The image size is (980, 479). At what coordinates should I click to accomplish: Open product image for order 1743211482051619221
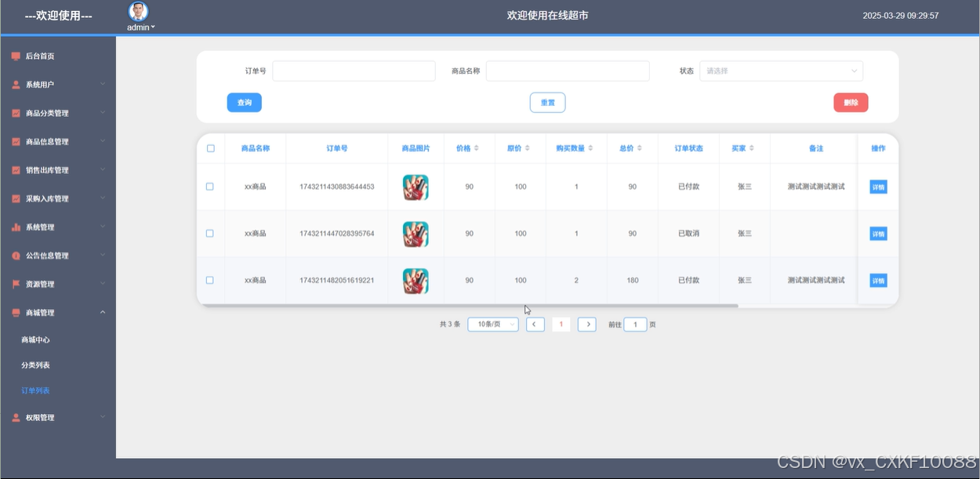tap(416, 281)
